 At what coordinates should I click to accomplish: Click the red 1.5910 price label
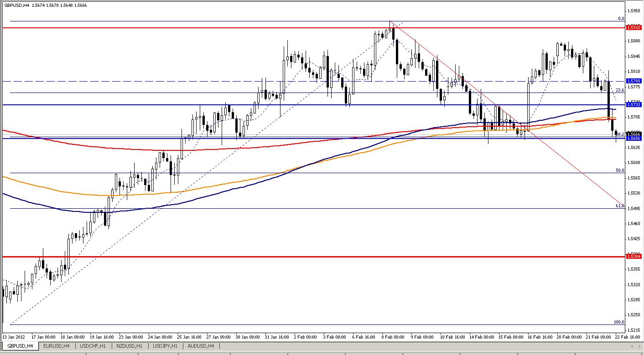tap(635, 28)
